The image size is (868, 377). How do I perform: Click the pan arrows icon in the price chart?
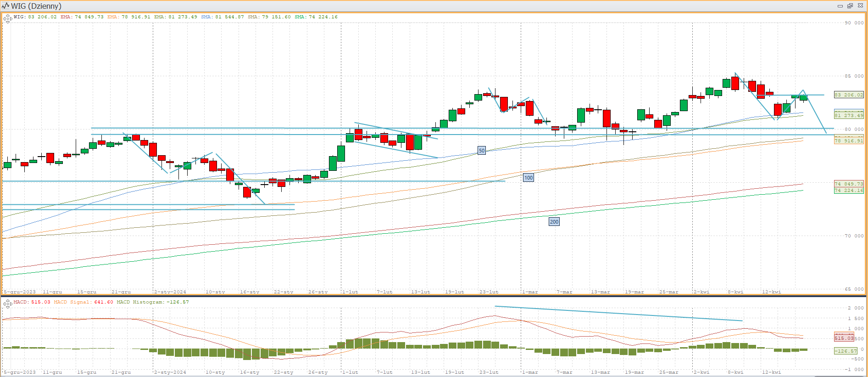click(7, 19)
